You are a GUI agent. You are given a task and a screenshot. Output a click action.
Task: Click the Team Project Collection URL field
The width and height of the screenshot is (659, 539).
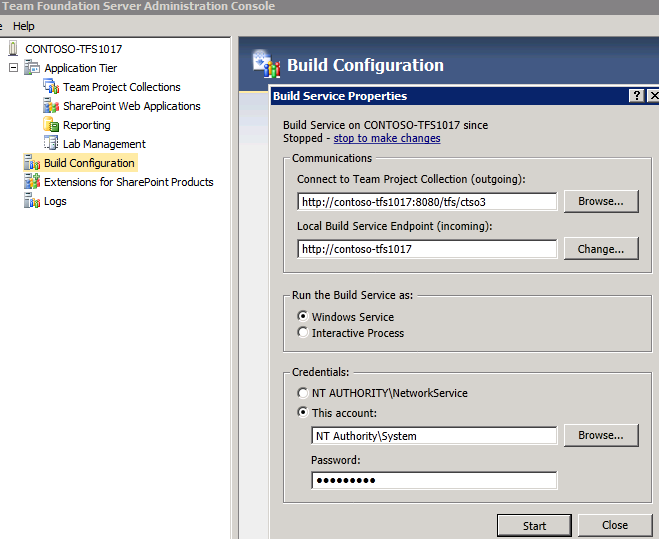[x=427, y=202]
